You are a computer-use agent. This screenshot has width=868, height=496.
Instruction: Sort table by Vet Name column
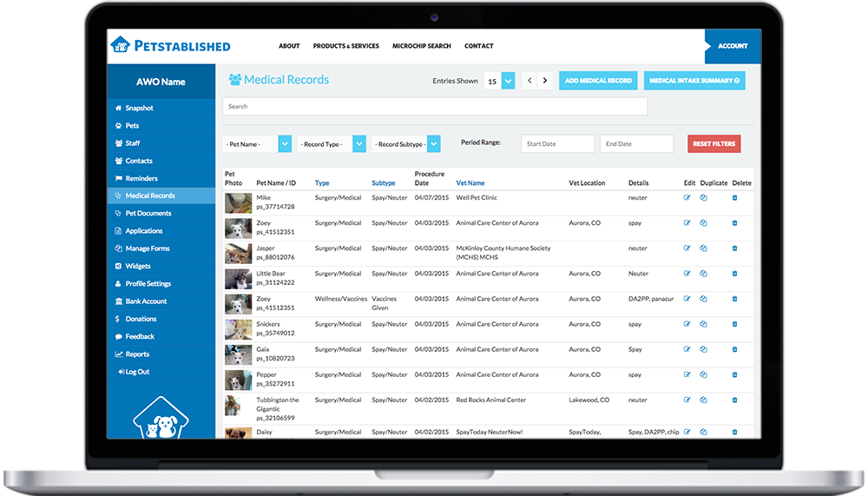(x=470, y=183)
